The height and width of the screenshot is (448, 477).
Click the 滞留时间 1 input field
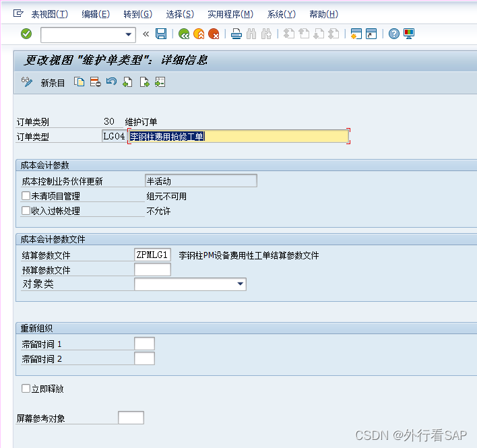(144, 344)
